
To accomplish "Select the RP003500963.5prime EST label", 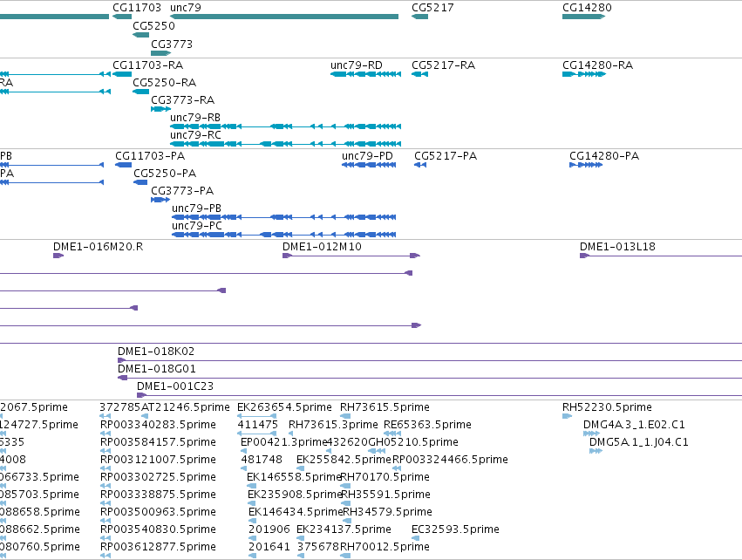I will (158, 512).
